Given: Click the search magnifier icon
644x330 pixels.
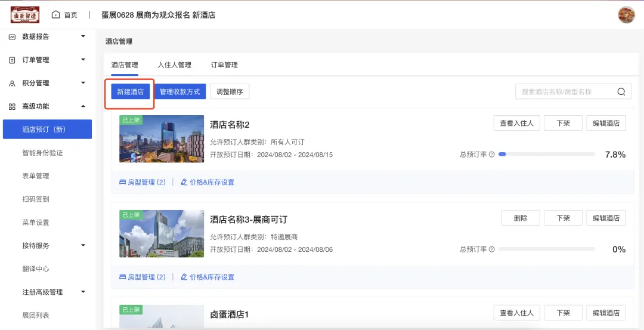Looking at the screenshot, I should point(621,91).
